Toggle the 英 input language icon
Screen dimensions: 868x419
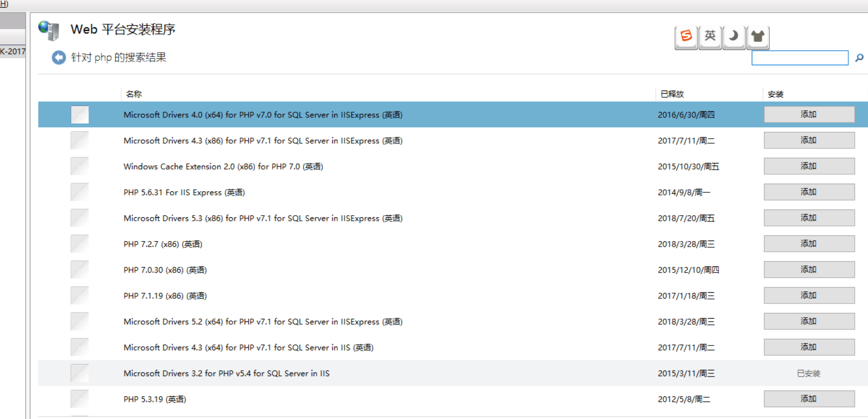click(710, 36)
